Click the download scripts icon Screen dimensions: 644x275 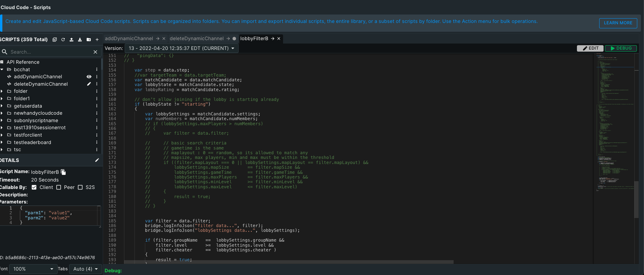[x=80, y=39]
